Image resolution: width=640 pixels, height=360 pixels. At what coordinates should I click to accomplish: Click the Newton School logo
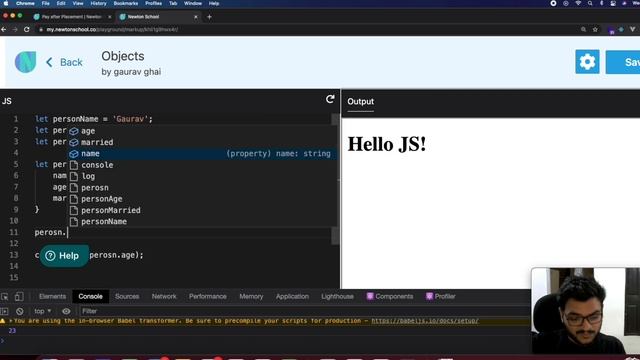coord(25,62)
